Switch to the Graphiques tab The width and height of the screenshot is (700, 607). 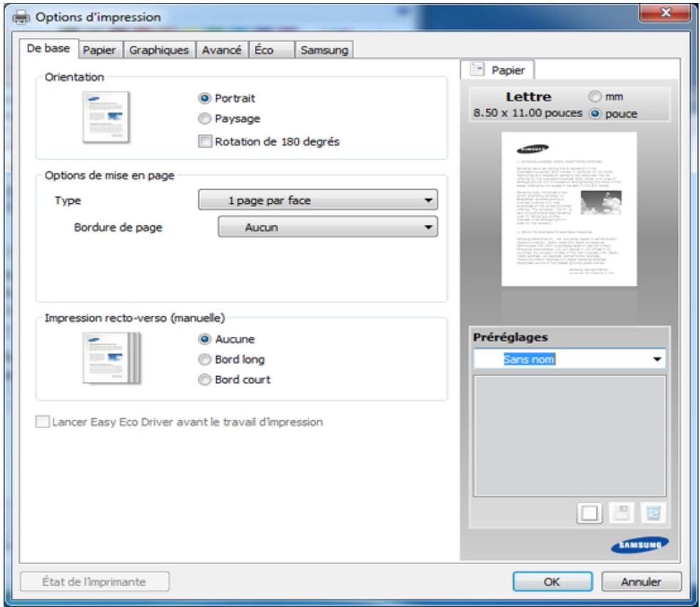coord(158,50)
